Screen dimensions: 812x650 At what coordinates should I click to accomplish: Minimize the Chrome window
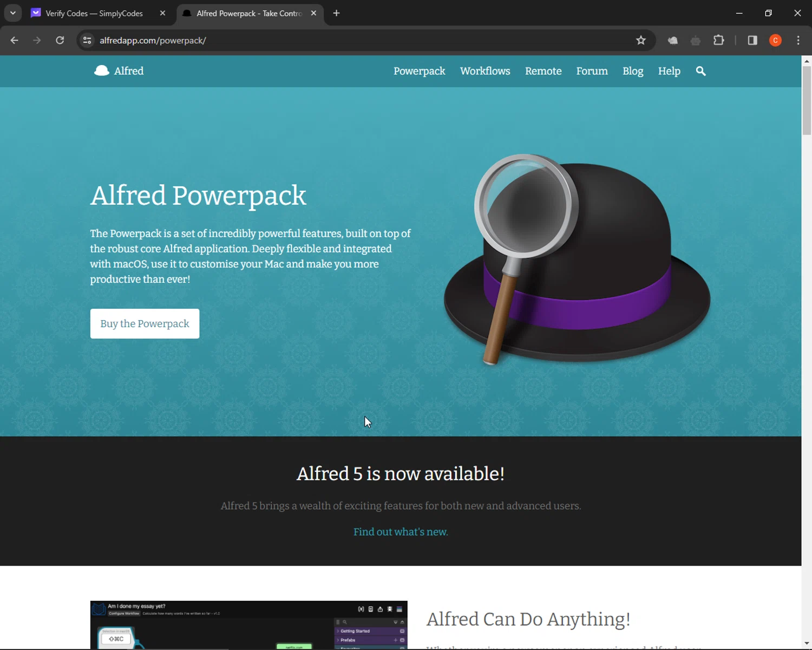point(739,13)
